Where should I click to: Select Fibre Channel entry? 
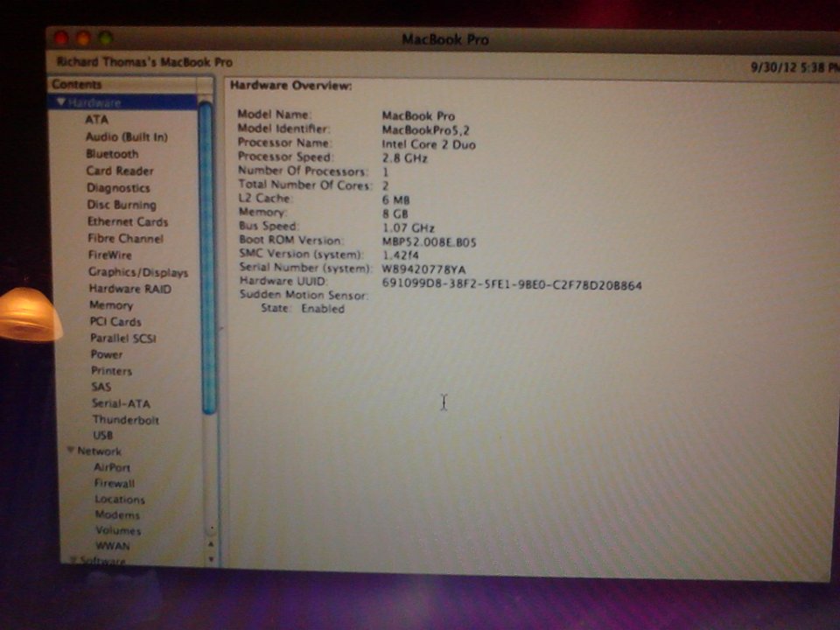click(x=125, y=238)
